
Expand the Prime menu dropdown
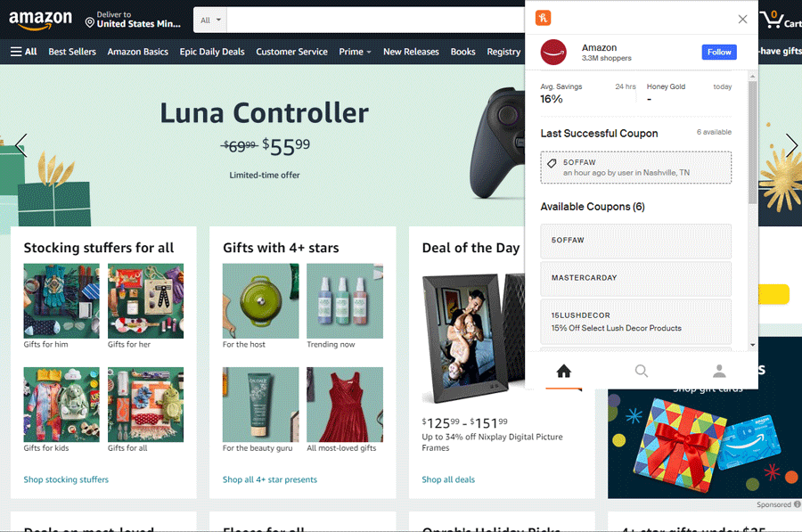click(355, 52)
